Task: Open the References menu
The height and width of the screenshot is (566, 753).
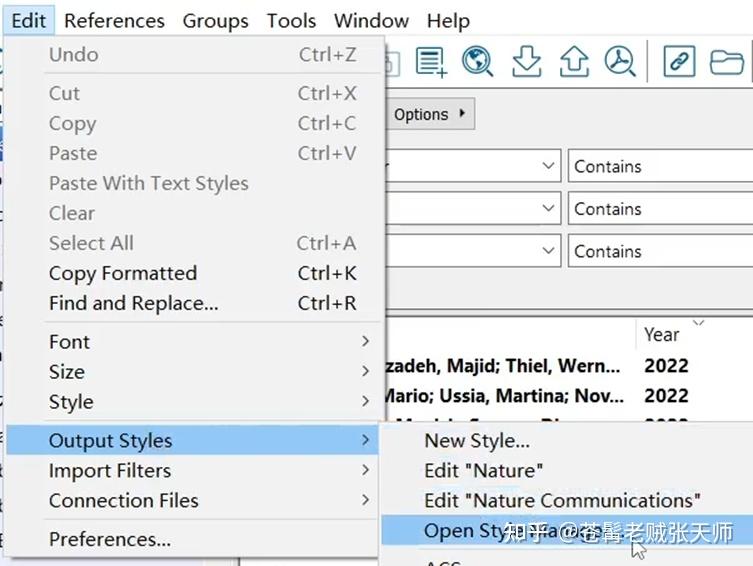Action: 114,20
